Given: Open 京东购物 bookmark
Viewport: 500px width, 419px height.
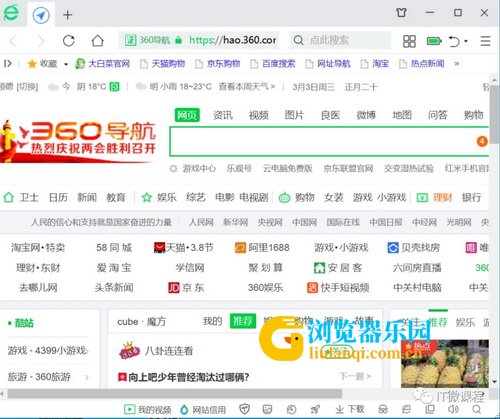Looking at the screenshot, I should [x=217, y=64].
